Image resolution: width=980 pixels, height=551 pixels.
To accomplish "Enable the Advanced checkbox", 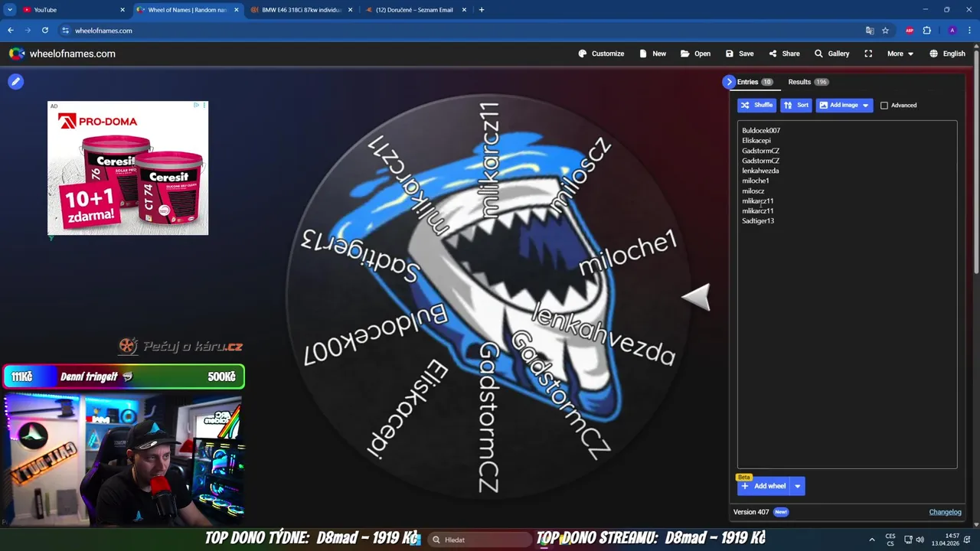I will point(884,106).
